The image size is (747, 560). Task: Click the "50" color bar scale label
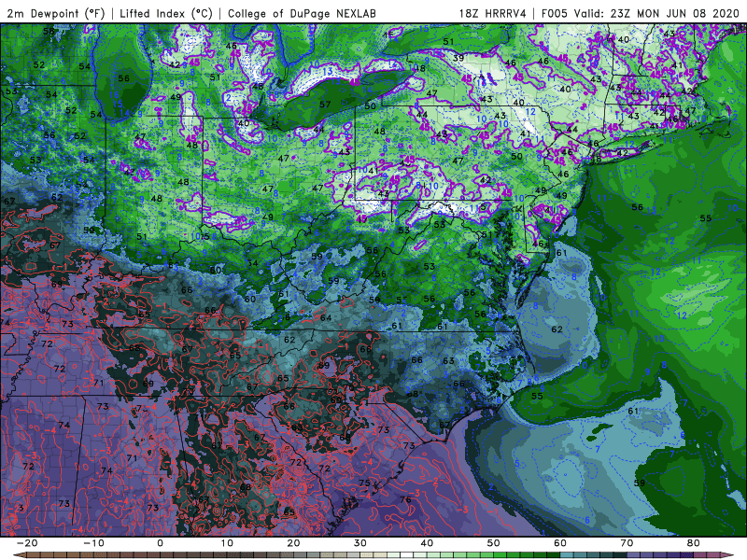[x=494, y=543]
